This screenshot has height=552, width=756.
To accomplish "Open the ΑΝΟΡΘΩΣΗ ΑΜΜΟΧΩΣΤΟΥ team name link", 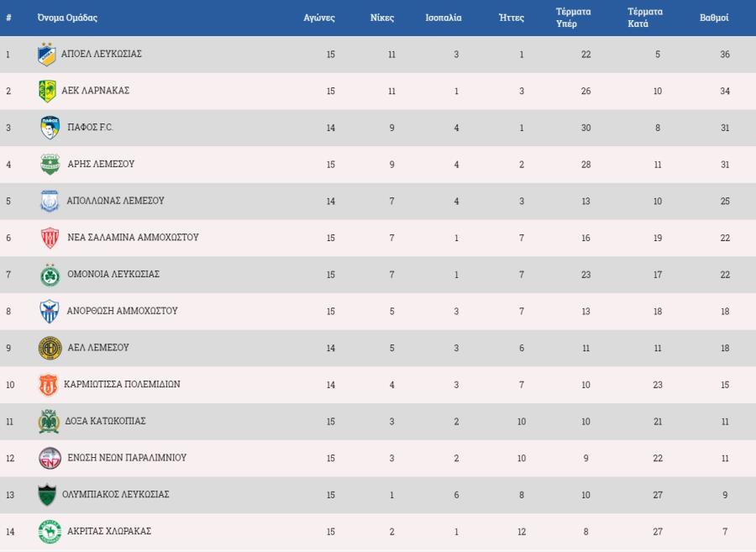I will pyautogui.click(x=122, y=312).
